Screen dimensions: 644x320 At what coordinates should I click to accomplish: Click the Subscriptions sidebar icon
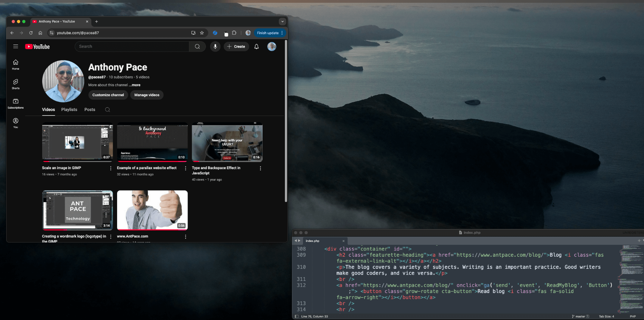click(16, 103)
